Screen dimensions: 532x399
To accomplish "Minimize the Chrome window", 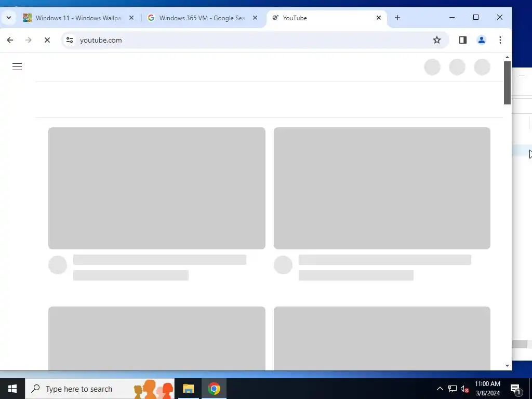I will 452,17.
